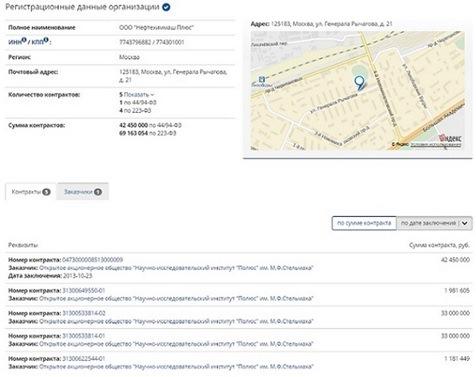Click the verified checkmark badge near heading

point(166,7)
